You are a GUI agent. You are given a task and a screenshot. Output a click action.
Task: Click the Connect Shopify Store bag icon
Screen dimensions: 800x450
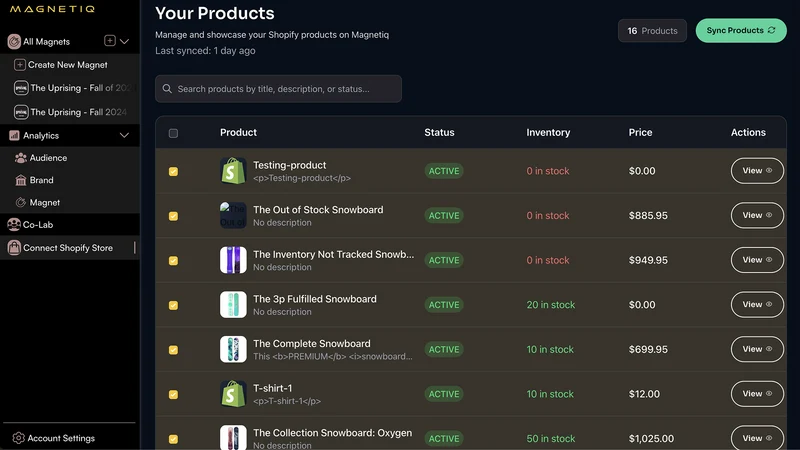click(x=14, y=247)
